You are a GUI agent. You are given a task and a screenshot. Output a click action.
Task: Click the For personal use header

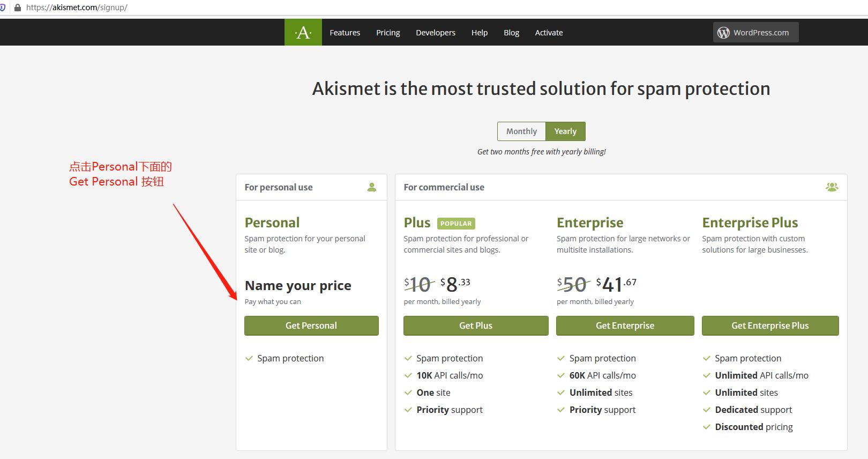(279, 187)
